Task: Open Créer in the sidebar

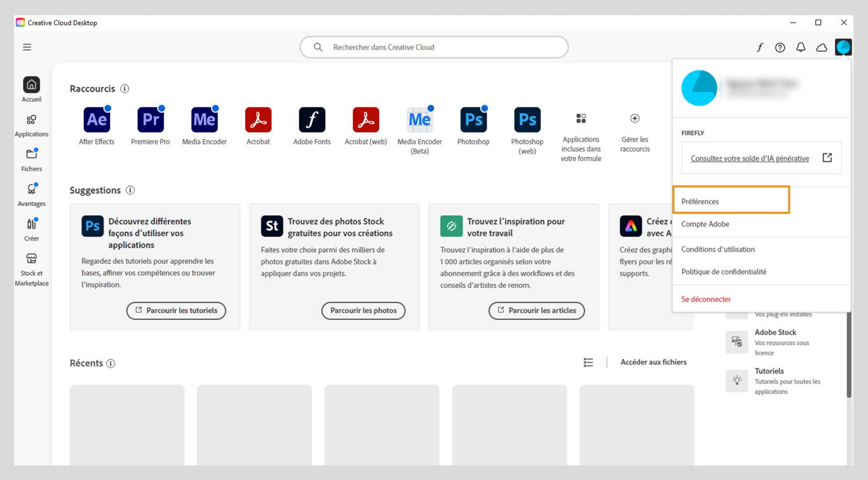Action: [x=31, y=230]
